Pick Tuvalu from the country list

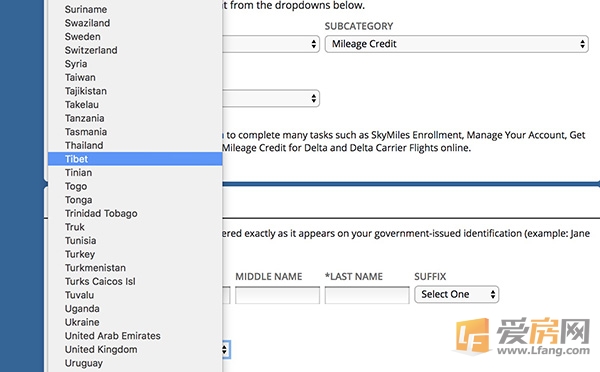pos(135,295)
